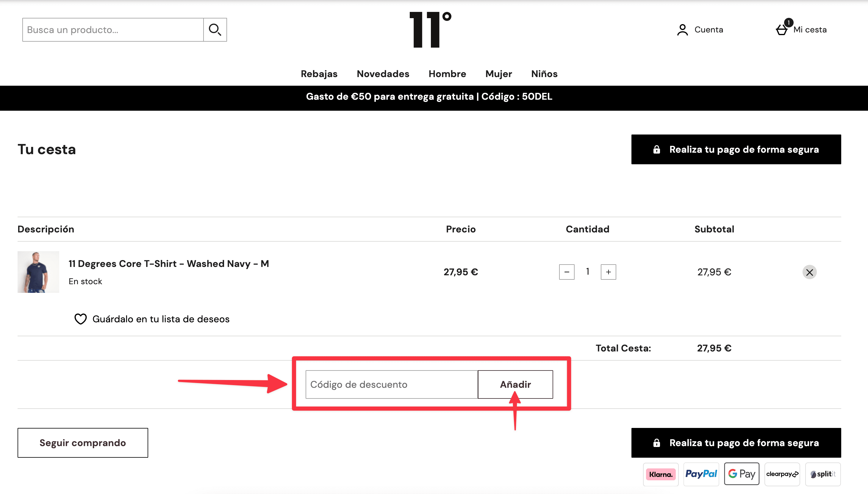Viewport: 868px width, 494px height.
Task: Select Klarna payment icon
Action: point(661,474)
